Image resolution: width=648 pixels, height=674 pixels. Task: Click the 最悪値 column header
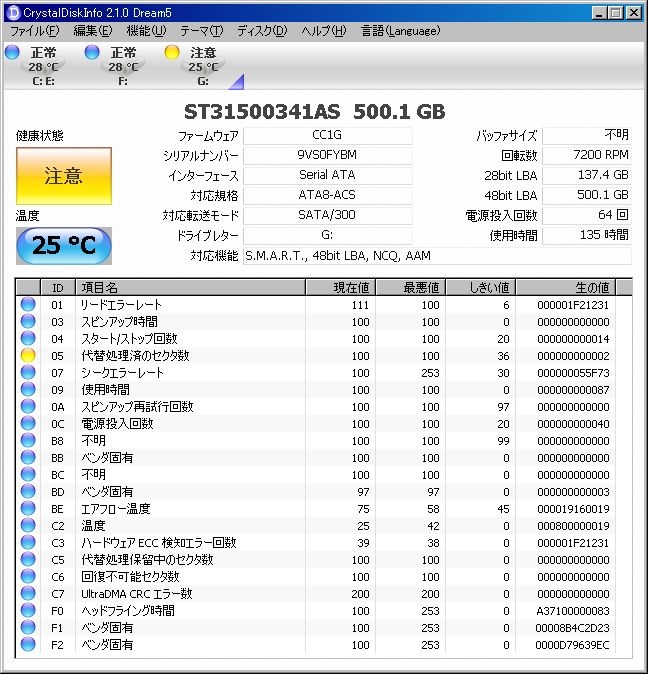point(411,287)
